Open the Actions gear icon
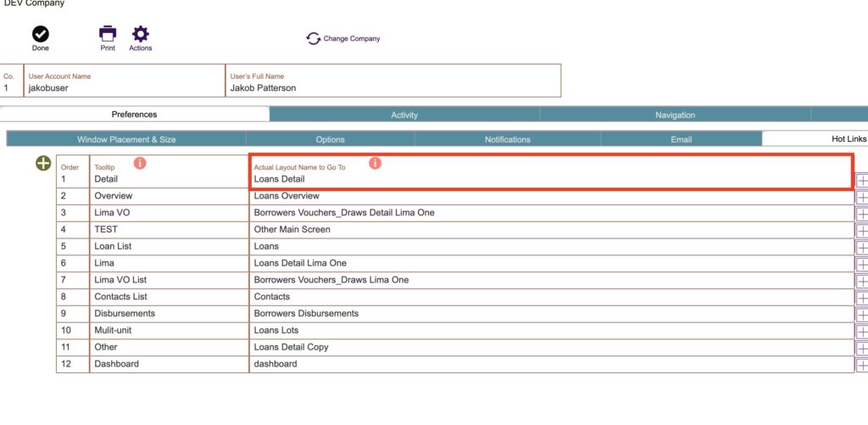The height and width of the screenshot is (425, 868). click(x=141, y=34)
